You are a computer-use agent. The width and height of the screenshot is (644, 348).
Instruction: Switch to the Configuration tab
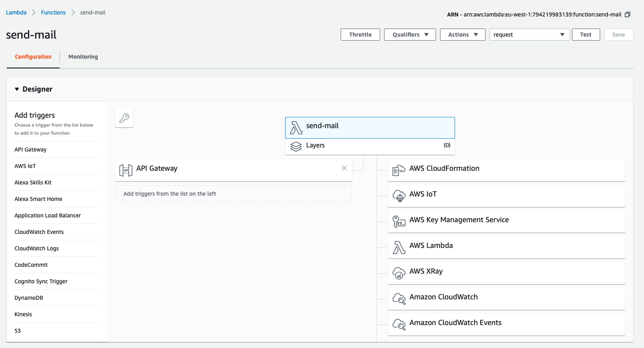coord(33,57)
